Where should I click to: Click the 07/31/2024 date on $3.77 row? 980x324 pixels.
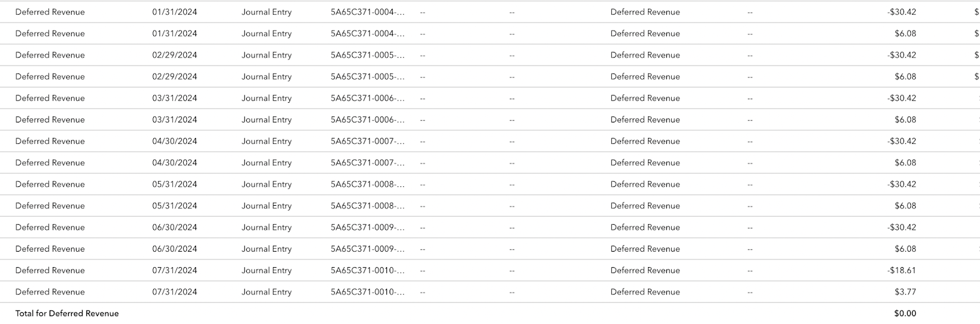(175, 292)
